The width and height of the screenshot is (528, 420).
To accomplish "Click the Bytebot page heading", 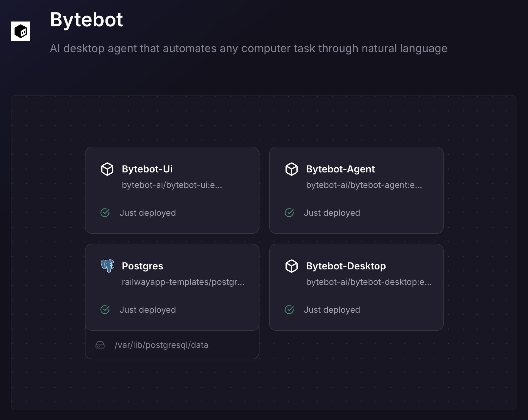I will click(86, 20).
